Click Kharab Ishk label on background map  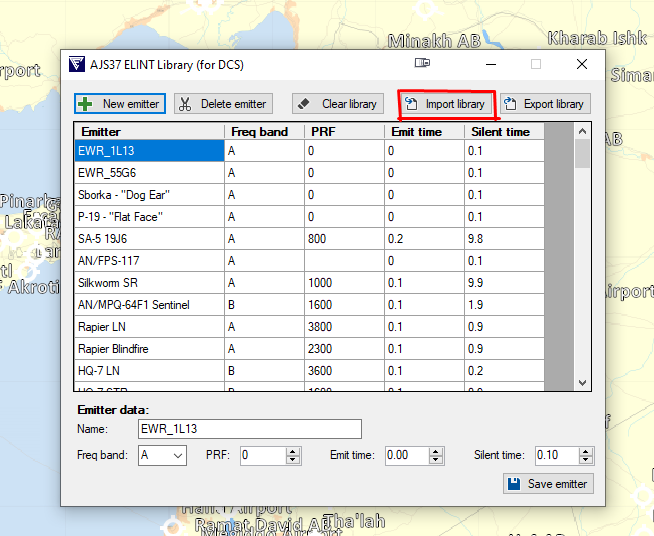pyautogui.click(x=597, y=38)
